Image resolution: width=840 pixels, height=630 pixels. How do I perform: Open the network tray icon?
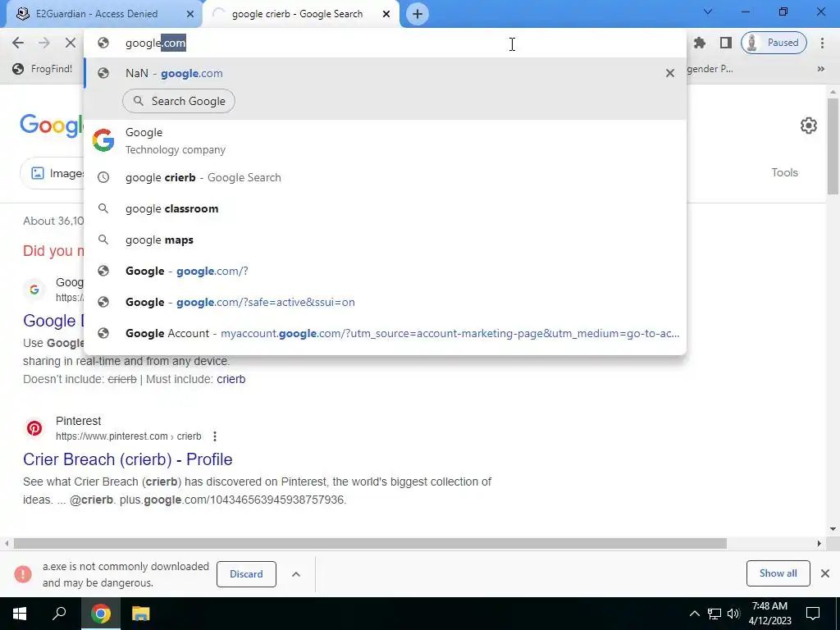click(x=714, y=614)
